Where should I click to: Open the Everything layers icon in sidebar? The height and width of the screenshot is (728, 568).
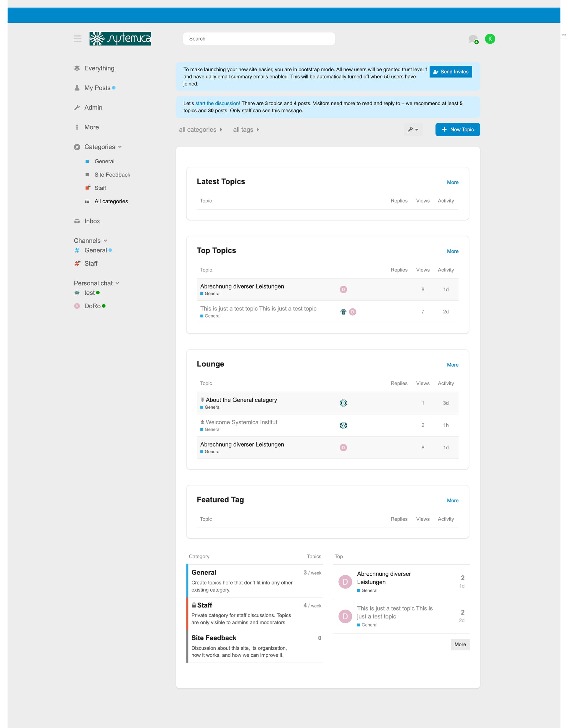coord(77,68)
